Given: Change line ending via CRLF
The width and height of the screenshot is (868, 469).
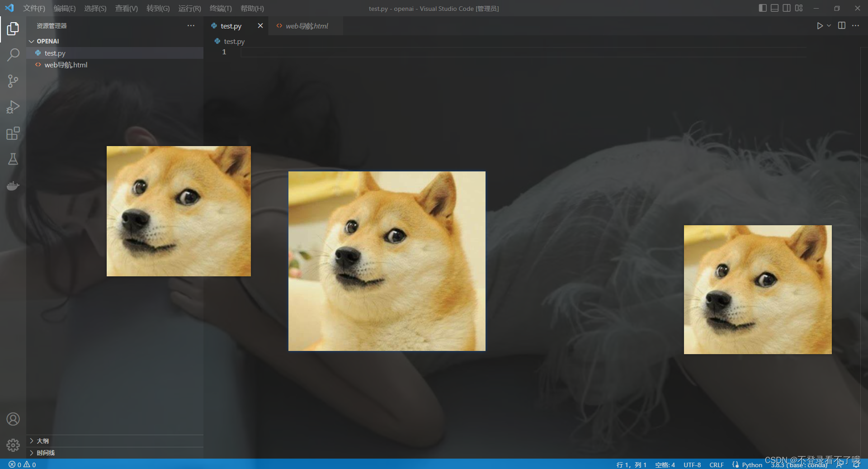Looking at the screenshot, I should point(717,464).
